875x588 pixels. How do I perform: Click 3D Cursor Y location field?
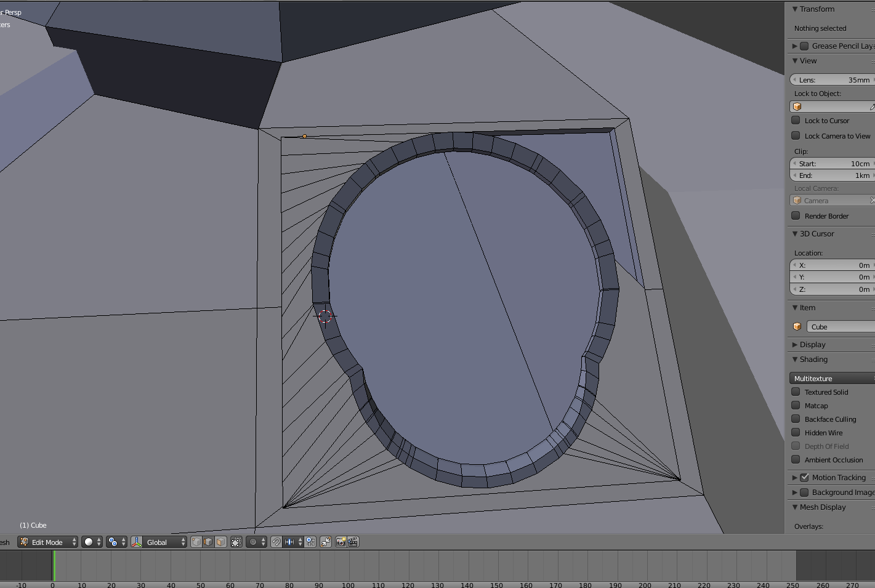833,277
